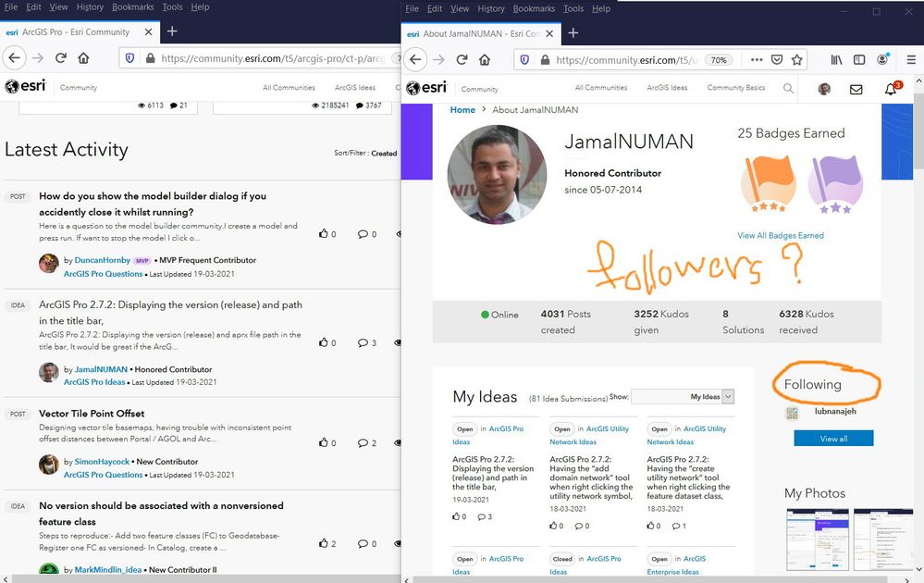Open page actions three-dots menu in right window

tap(757, 59)
